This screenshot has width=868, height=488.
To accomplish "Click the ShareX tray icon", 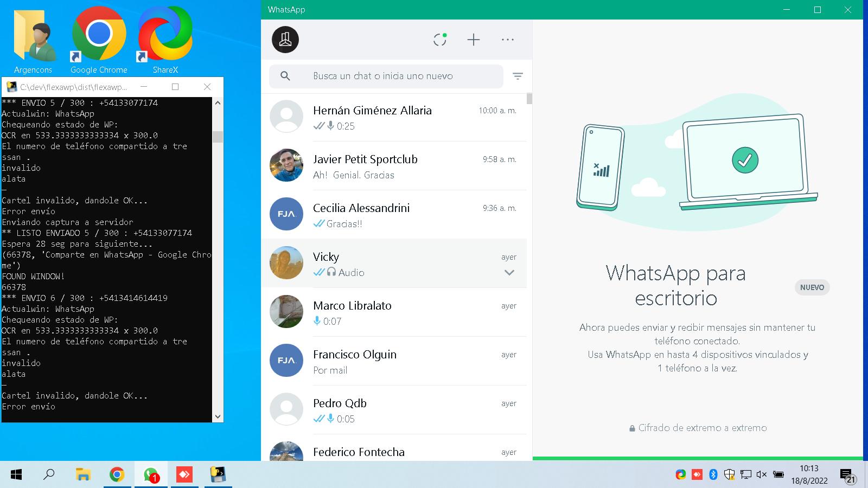I will coord(681,475).
